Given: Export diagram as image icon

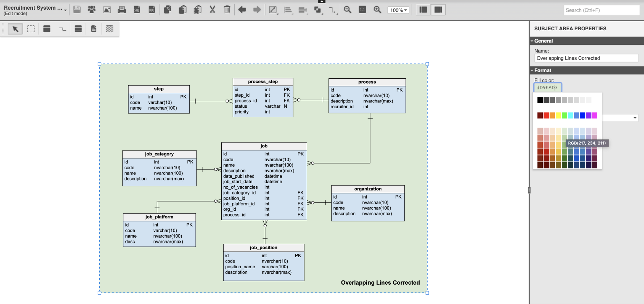Looking at the screenshot, I should 107,10.
